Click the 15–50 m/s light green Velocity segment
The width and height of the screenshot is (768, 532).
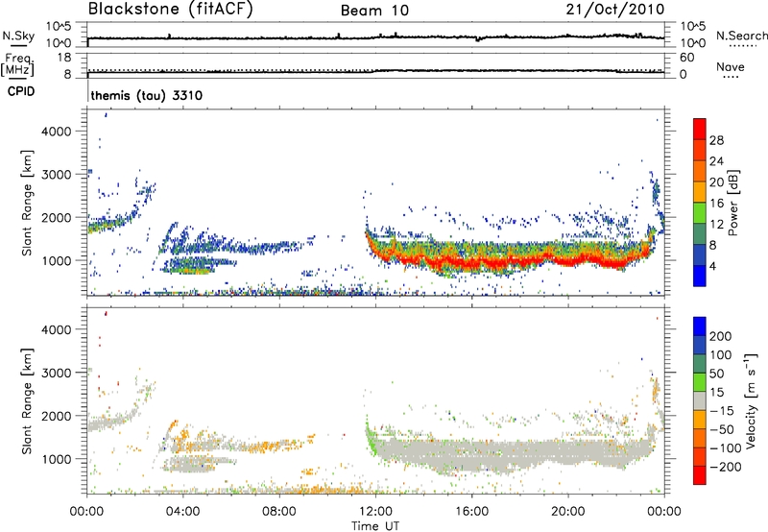[700, 382]
